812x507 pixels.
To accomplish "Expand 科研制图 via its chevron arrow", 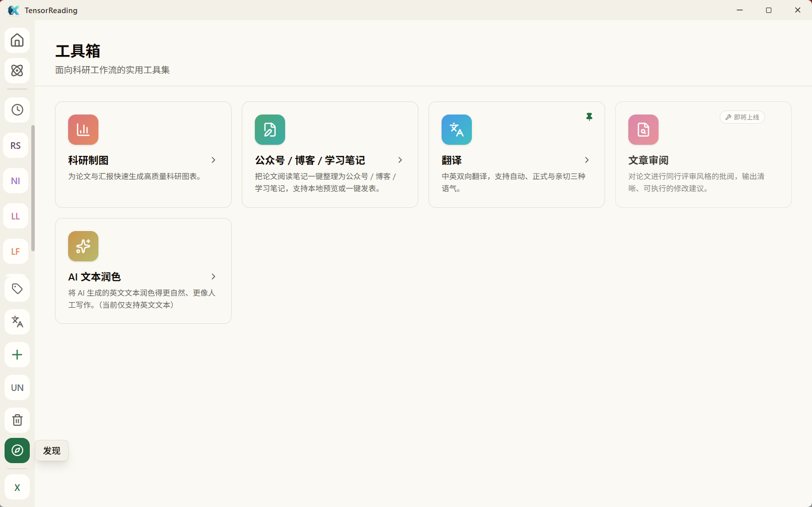I will (213, 160).
